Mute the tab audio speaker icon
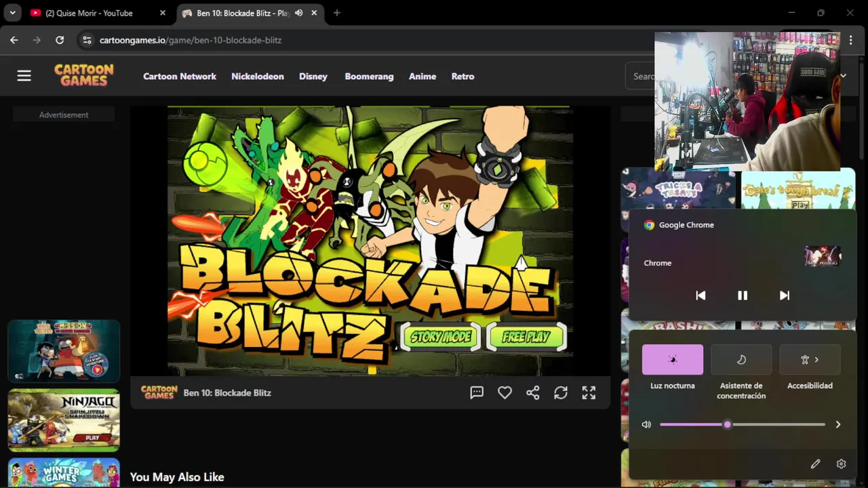This screenshot has height=488, width=868. pyautogui.click(x=299, y=13)
